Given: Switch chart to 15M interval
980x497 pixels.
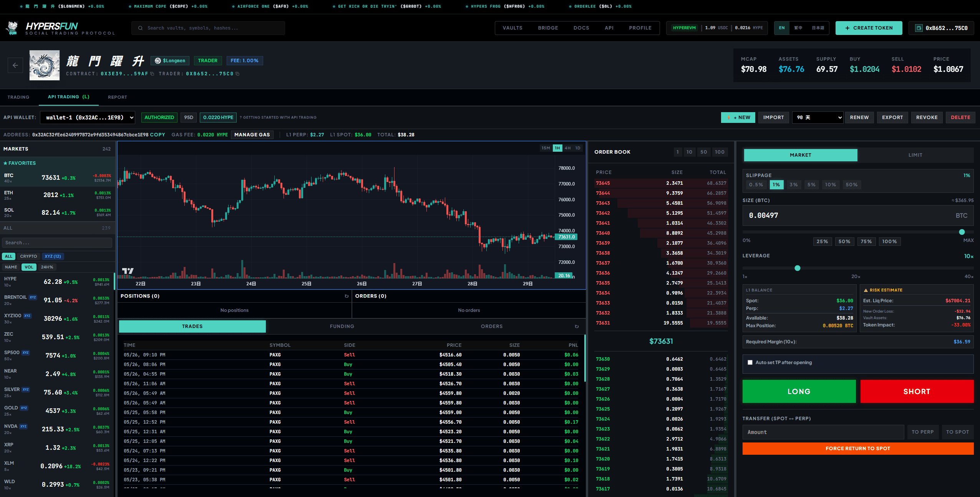Looking at the screenshot, I should 546,148.
